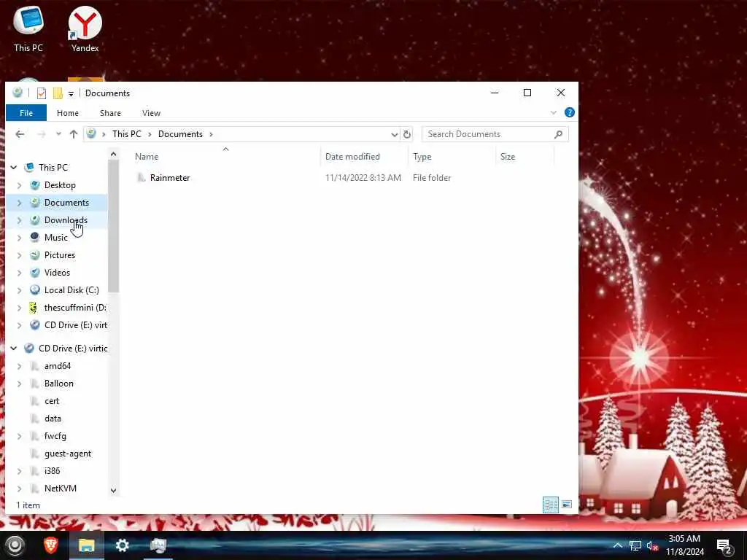The image size is (747, 560).
Task: Focus the Search Documents field
Action: 495,134
